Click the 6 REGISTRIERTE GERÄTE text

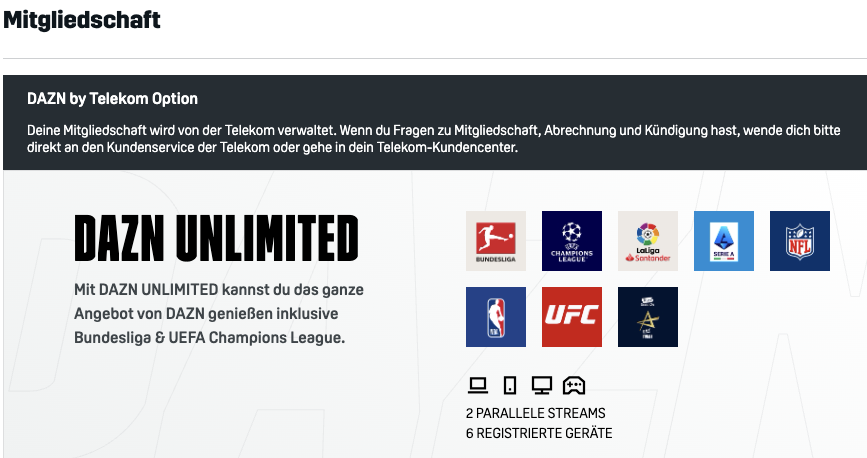click(539, 433)
